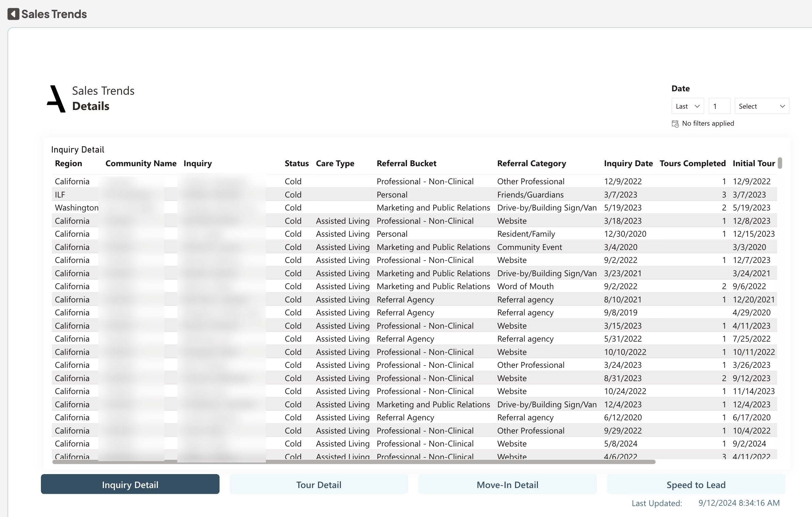Click the Status column header
Image resolution: width=812 pixels, height=517 pixels.
pyautogui.click(x=296, y=163)
